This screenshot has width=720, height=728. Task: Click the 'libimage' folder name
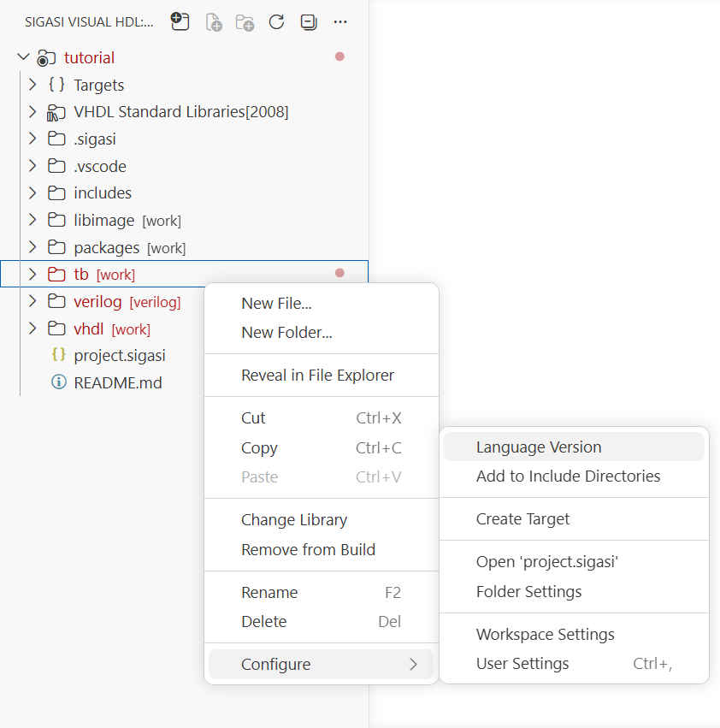pos(104,220)
